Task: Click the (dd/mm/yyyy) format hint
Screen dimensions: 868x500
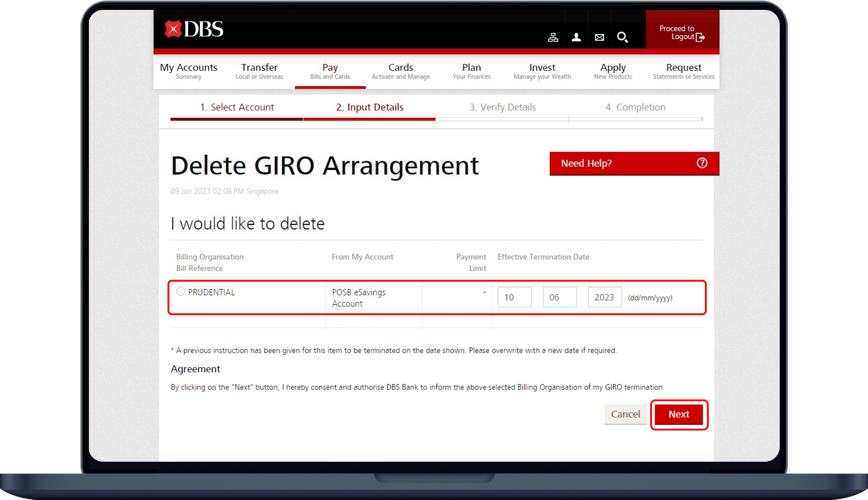Action: pos(650,298)
